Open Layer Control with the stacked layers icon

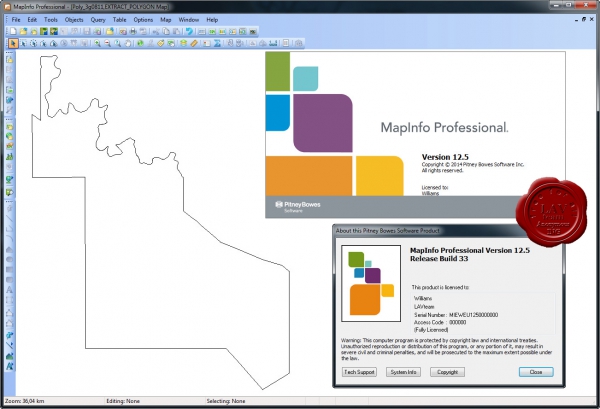[183, 43]
